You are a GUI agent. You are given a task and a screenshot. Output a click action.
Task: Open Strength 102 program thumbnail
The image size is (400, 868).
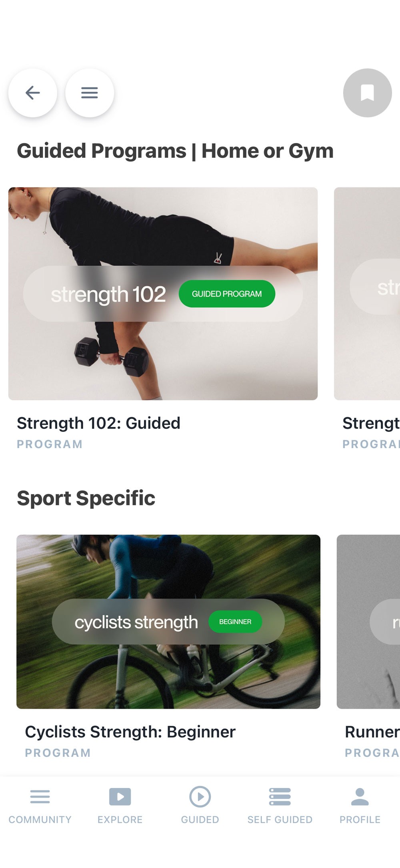(163, 293)
